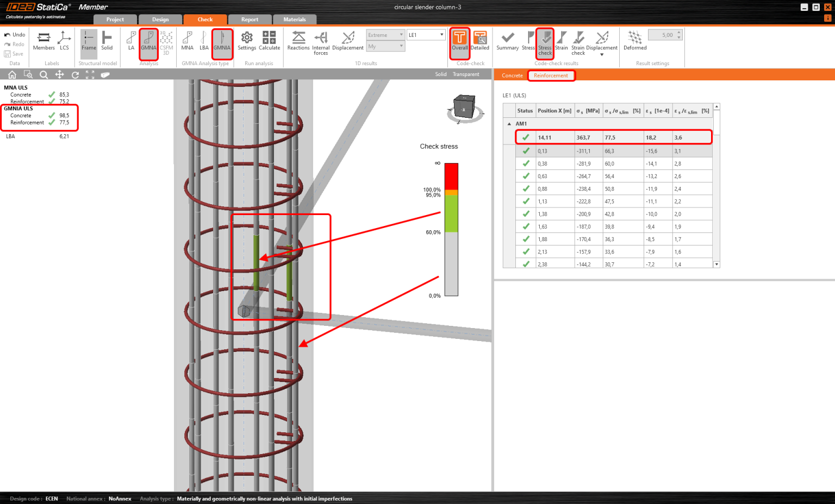Switch viewport display to Solid

click(x=440, y=74)
